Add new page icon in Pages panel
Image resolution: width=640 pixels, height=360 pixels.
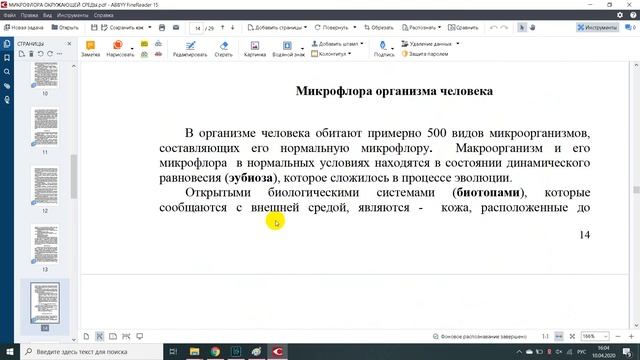tap(22, 54)
